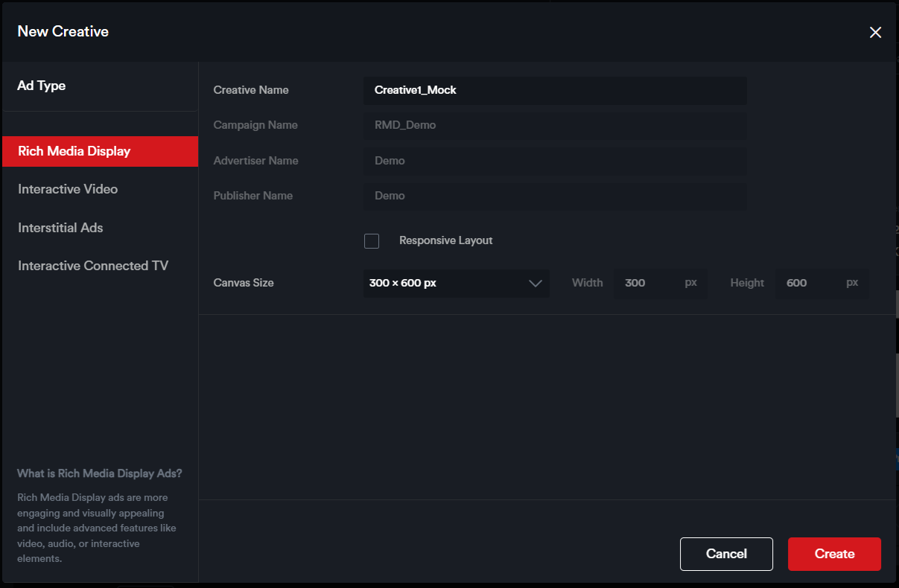The image size is (899, 588).
Task: Choose Interstitial Ads ad type
Action: point(60,228)
